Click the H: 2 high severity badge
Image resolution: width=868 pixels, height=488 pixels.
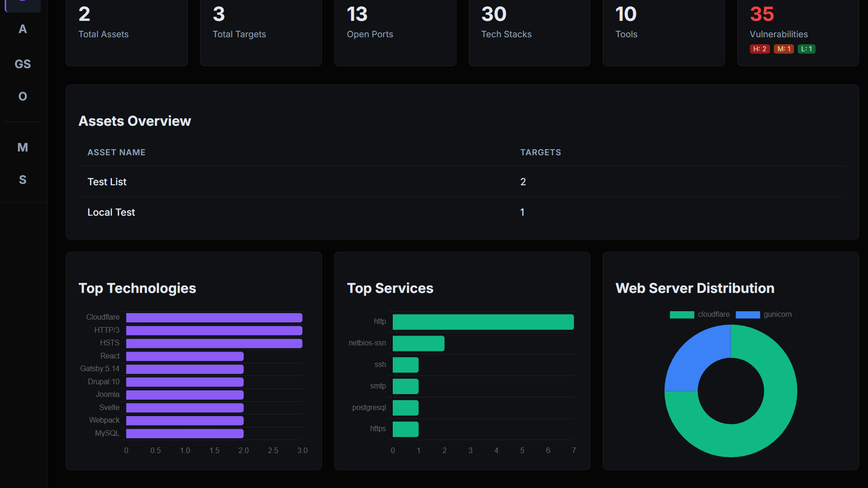coord(759,49)
